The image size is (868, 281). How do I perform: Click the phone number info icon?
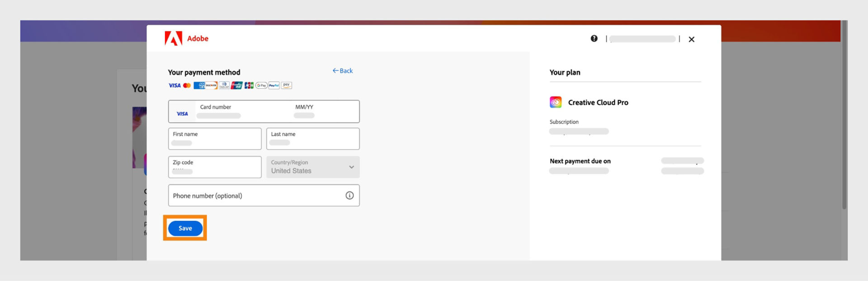pos(349,195)
